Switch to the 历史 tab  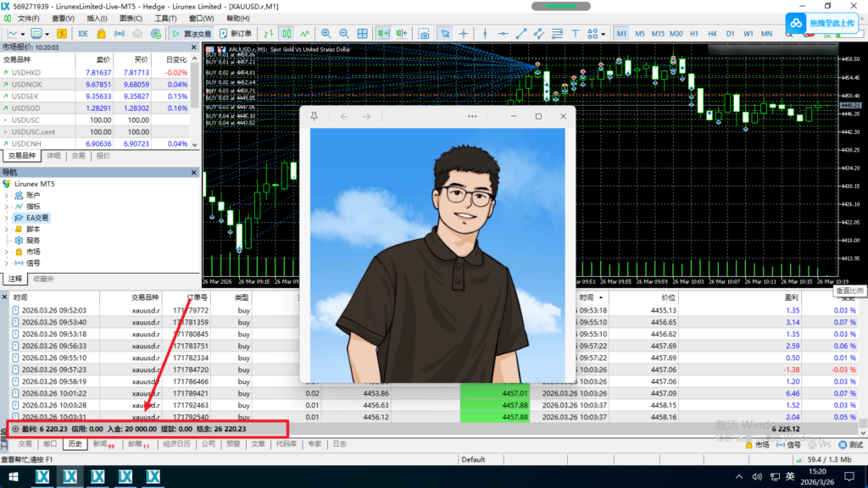coord(75,444)
